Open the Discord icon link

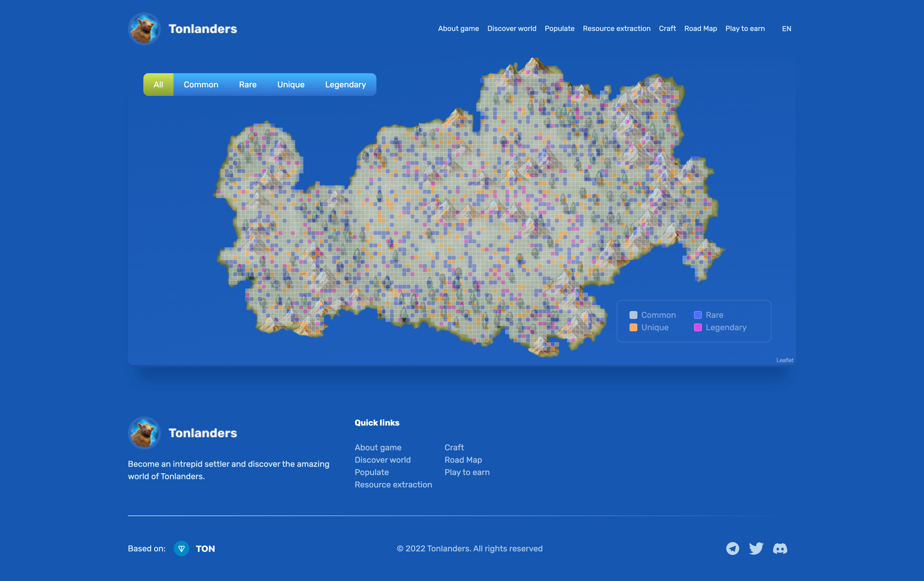[780, 548]
